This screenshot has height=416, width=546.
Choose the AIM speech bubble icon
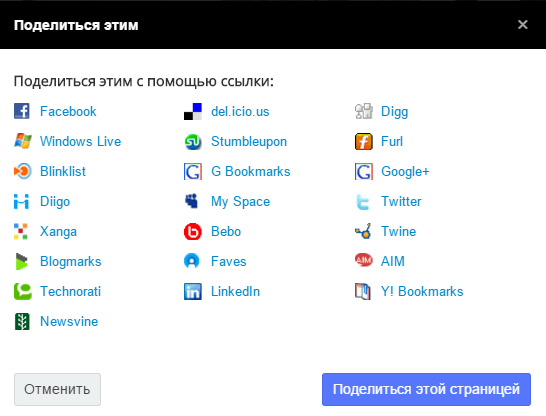364,260
